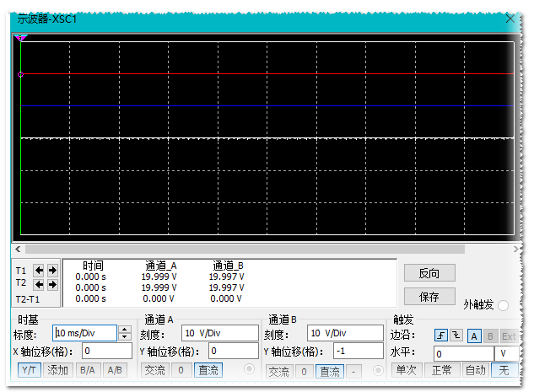Viewport: 534px width, 392px height.
Task: Click the 反向 (reverse) button
Action: coord(429,273)
